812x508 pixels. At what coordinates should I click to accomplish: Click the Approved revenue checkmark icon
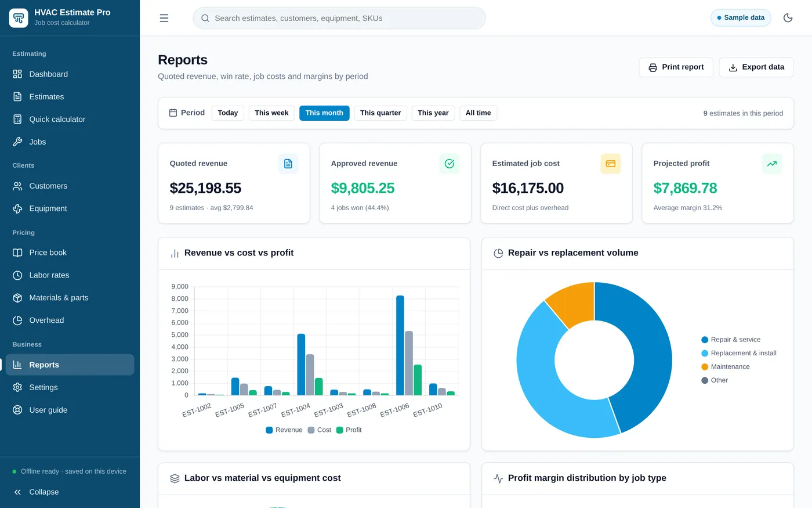click(449, 164)
